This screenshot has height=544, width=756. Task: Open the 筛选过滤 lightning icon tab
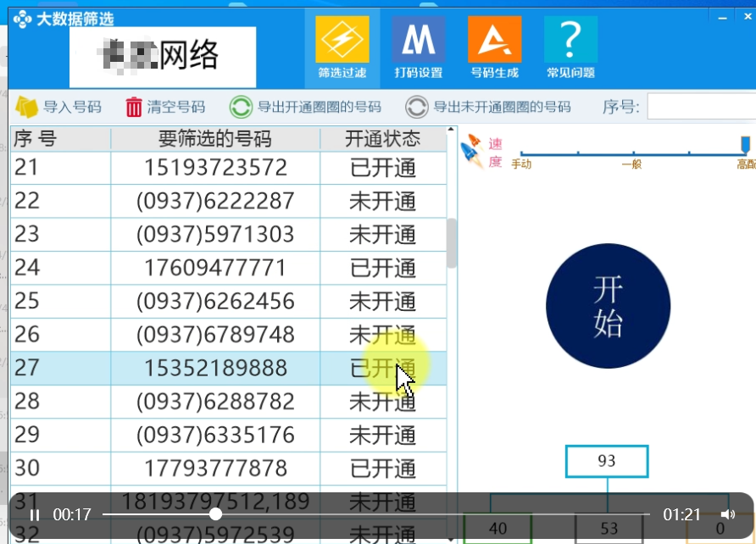pos(342,41)
